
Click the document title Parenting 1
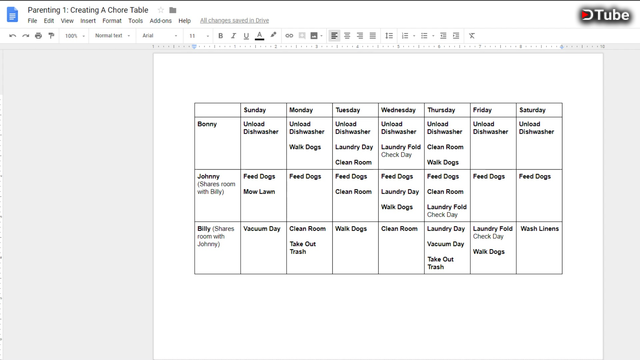point(88,10)
